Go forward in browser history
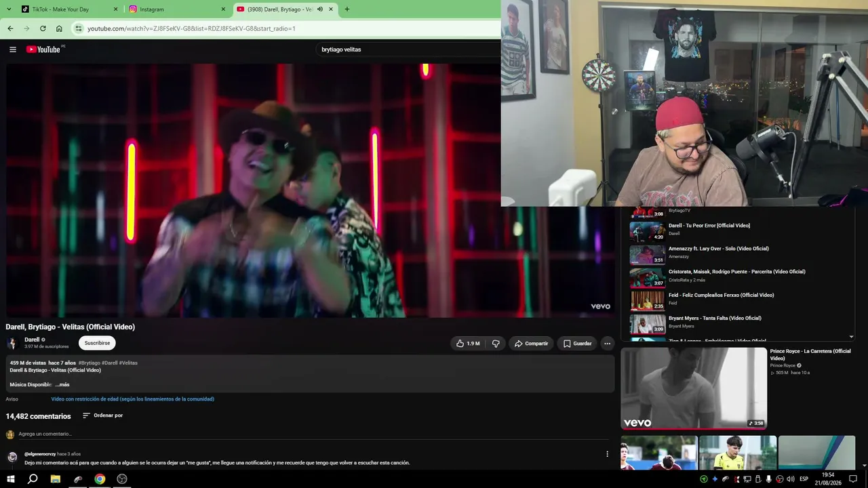The image size is (868, 488). 26,28
